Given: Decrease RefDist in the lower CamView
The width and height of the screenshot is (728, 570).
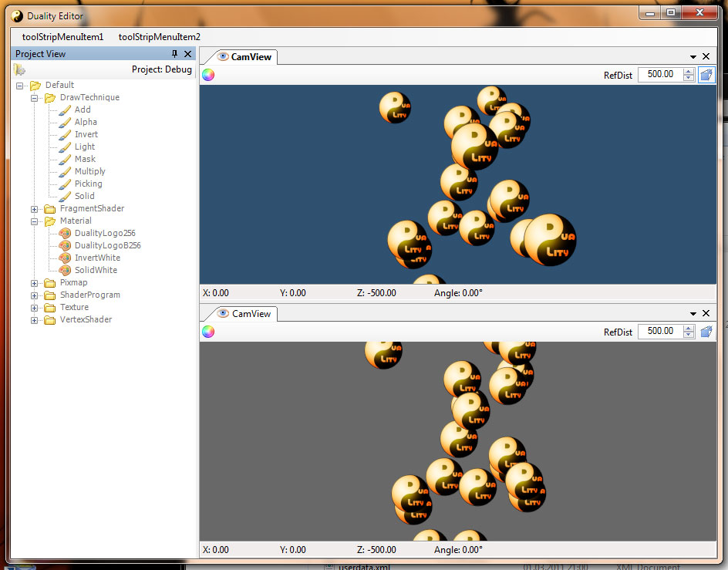Looking at the screenshot, I should pyautogui.click(x=689, y=335).
